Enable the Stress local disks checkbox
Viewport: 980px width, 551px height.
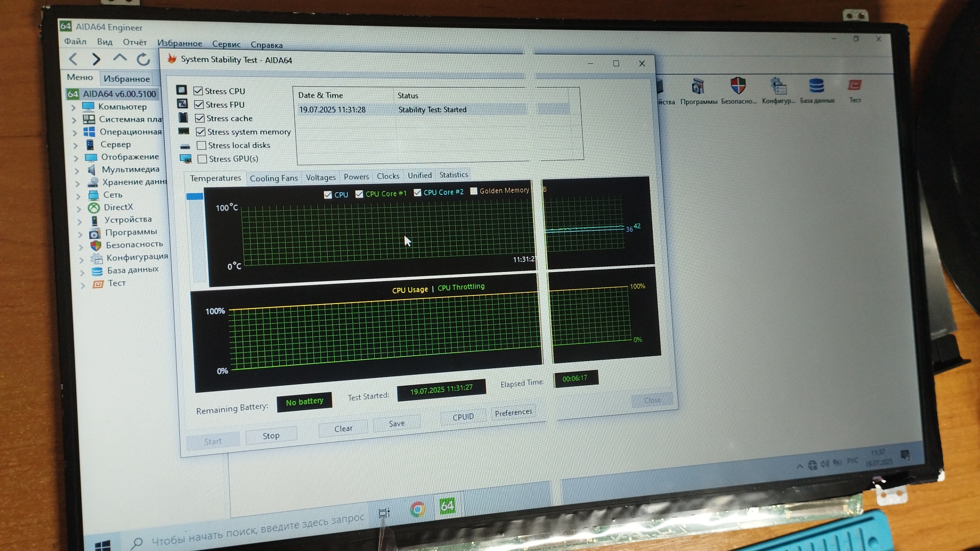click(202, 145)
